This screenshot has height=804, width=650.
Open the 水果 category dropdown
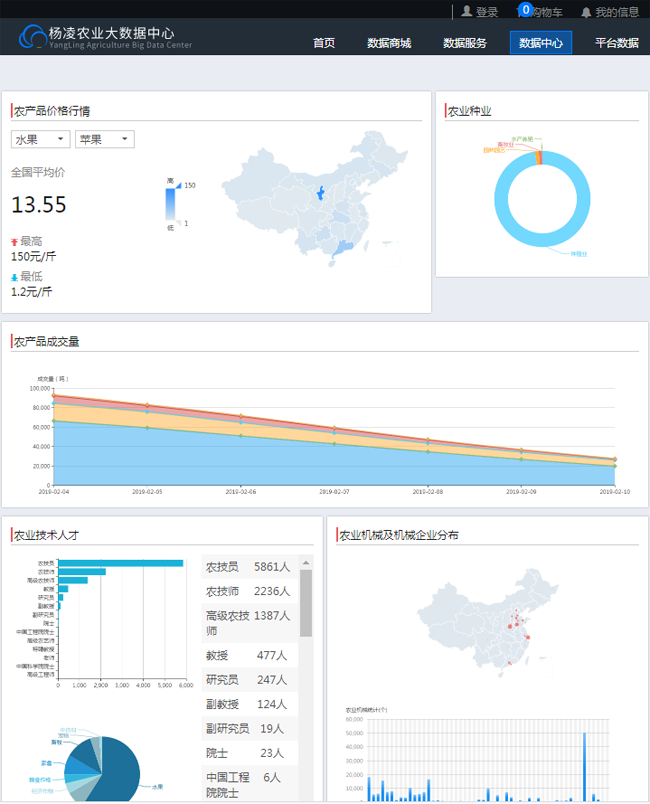point(40,139)
